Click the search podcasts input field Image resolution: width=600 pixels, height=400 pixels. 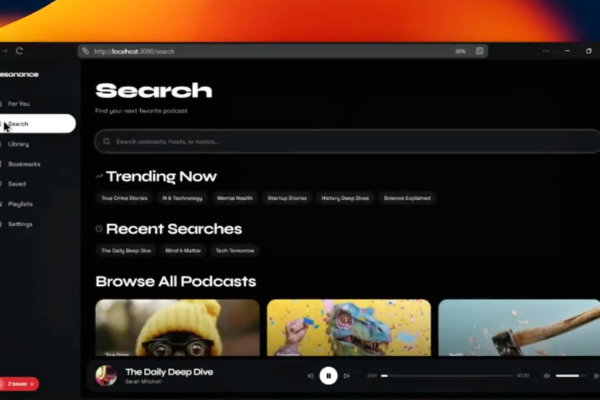pyautogui.click(x=340, y=142)
